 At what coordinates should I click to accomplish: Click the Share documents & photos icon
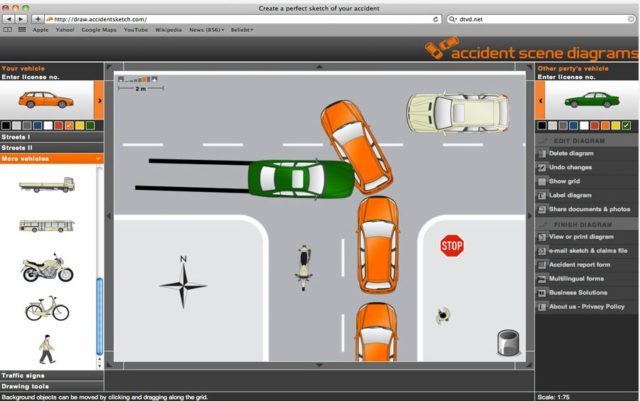click(542, 209)
